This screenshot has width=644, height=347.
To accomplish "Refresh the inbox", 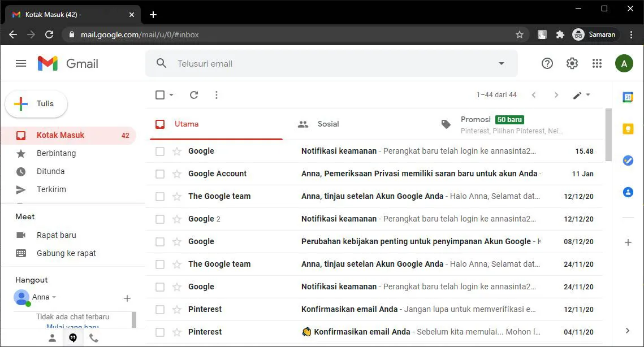I will point(194,94).
